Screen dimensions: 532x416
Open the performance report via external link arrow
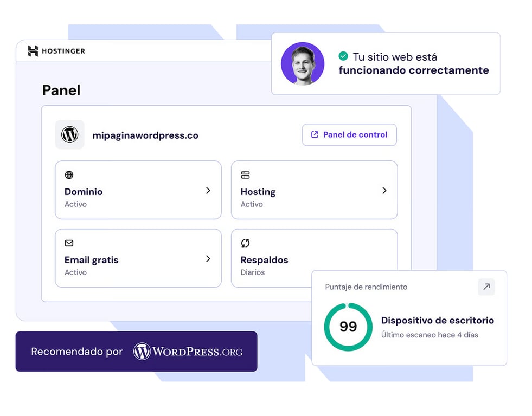coord(486,287)
